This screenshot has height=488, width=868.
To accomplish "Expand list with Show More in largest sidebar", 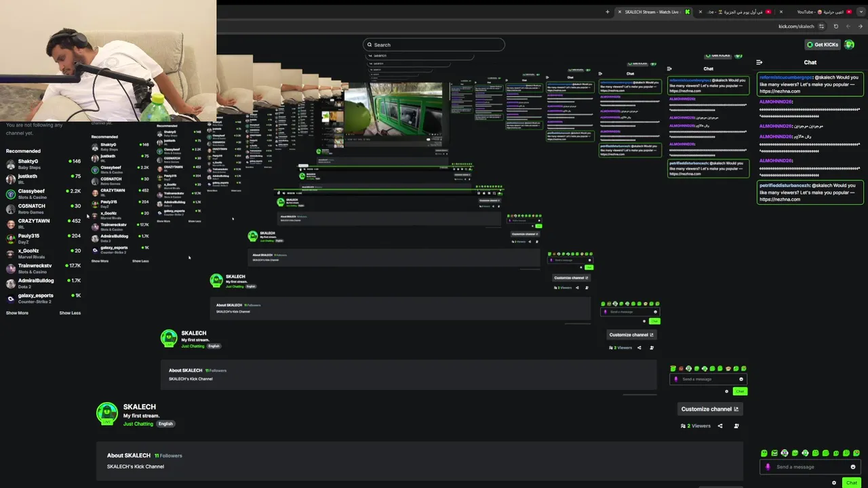I will [x=17, y=313].
